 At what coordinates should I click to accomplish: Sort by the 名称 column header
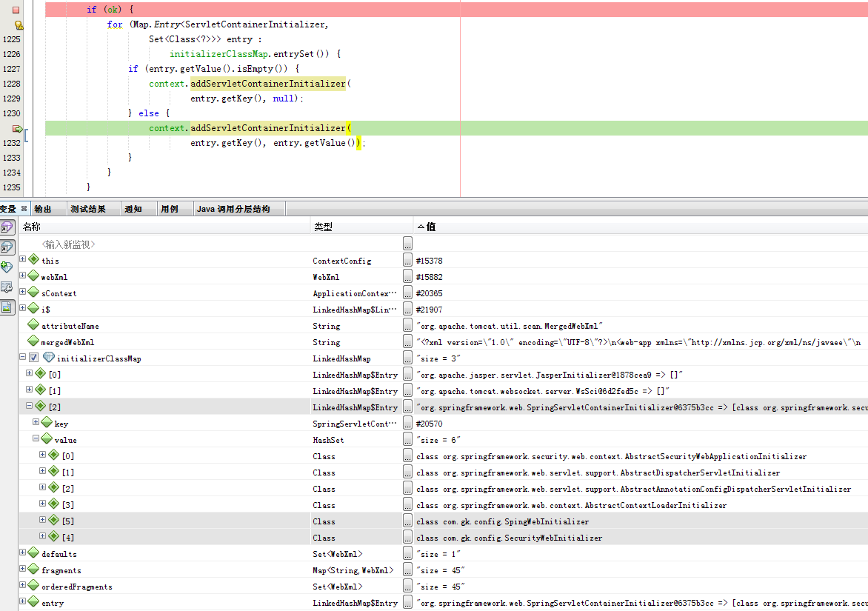pos(165,227)
